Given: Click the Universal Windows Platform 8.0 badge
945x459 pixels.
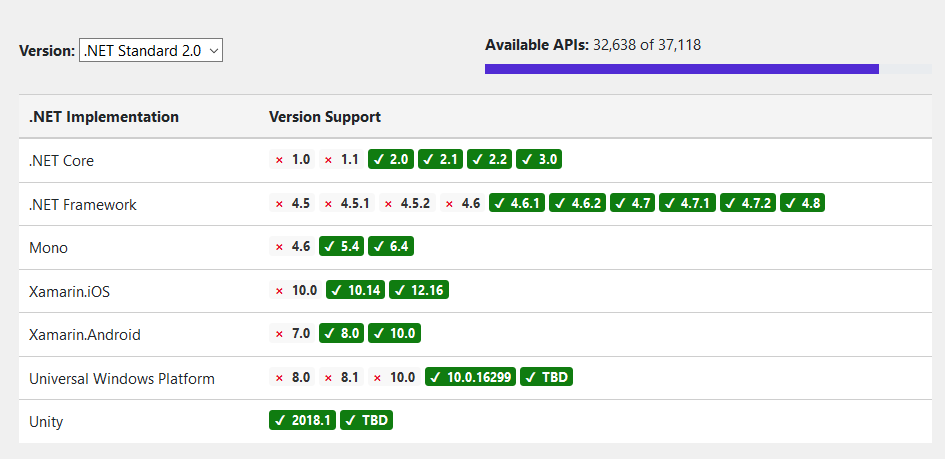Looking at the screenshot, I should pos(292,377).
